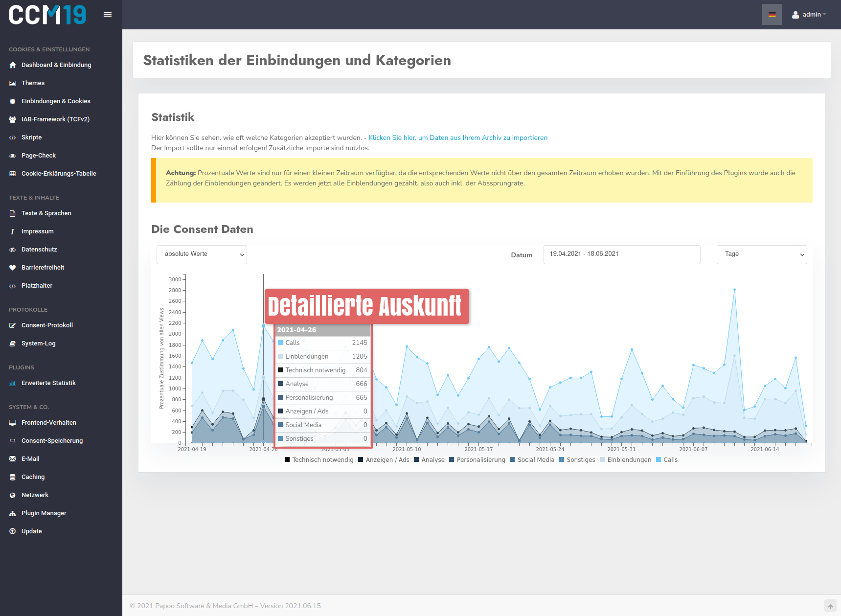Click the monitor icon beside Frontend-Verhalten
This screenshot has height=616, width=841.
13,423
